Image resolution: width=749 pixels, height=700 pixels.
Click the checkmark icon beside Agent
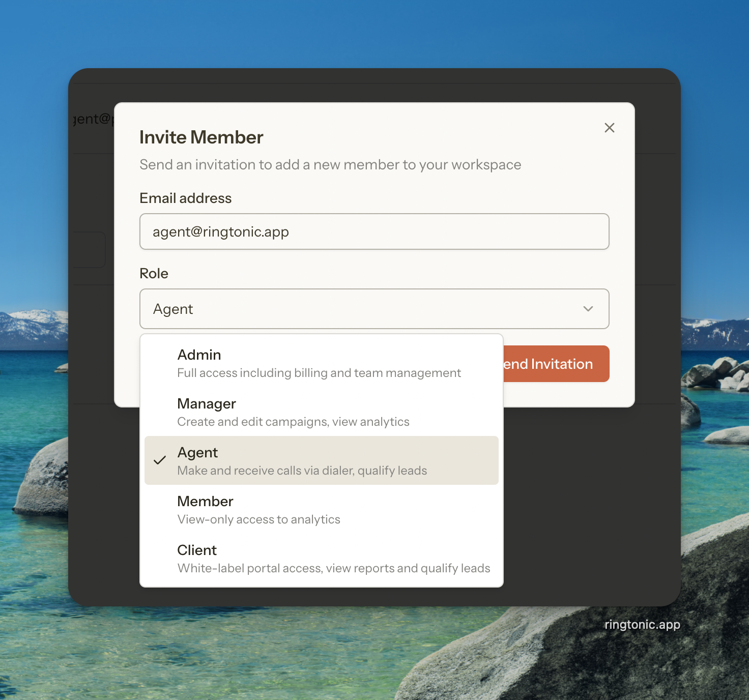(160, 460)
